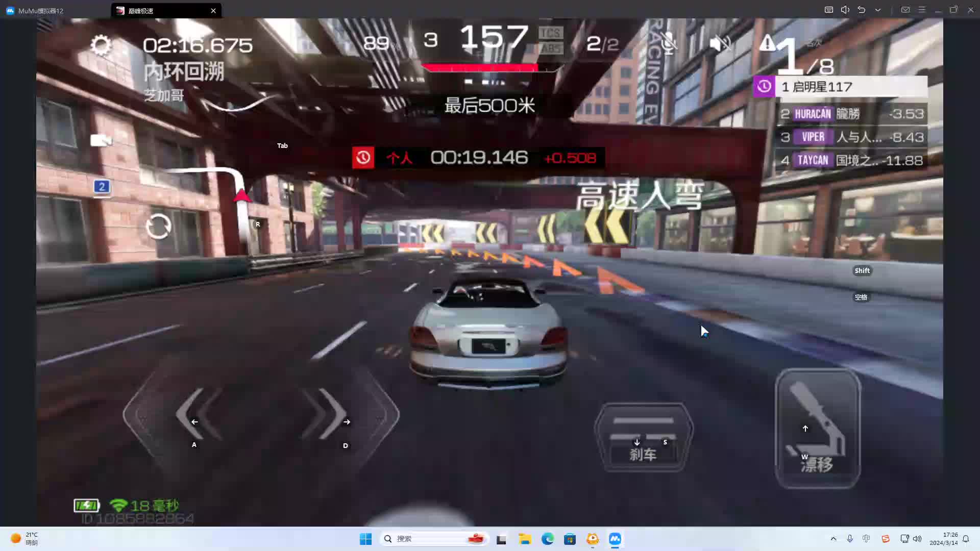Image resolution: width=980 pixels, height=551 pixels.
Task: Open the emulator mail icon
Action: click(x=905, y=10)
